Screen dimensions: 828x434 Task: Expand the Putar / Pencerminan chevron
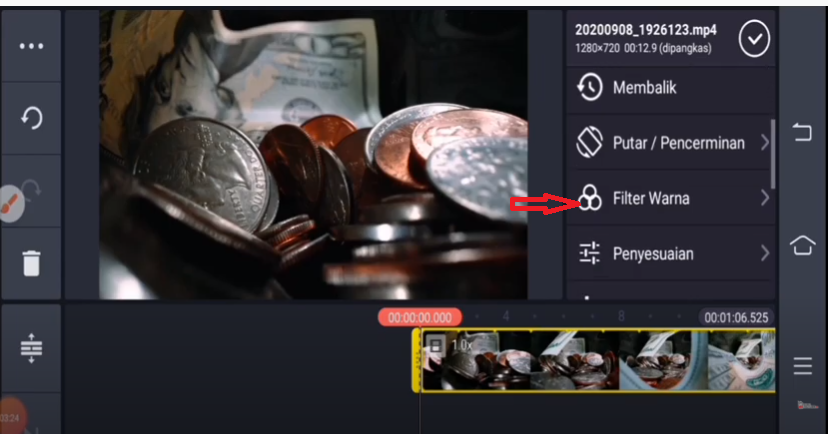[764, 143]
